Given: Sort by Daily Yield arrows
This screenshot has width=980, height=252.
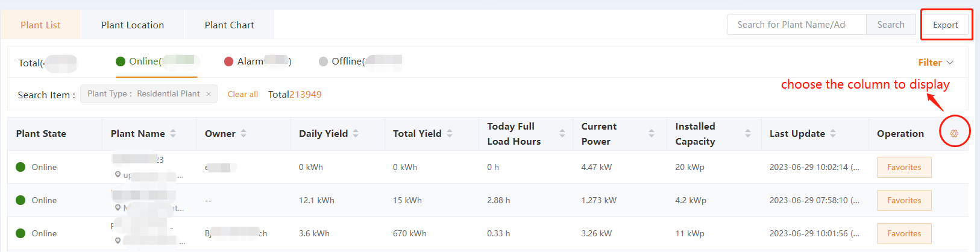Looking at the screenshot, I should (356, 133).
